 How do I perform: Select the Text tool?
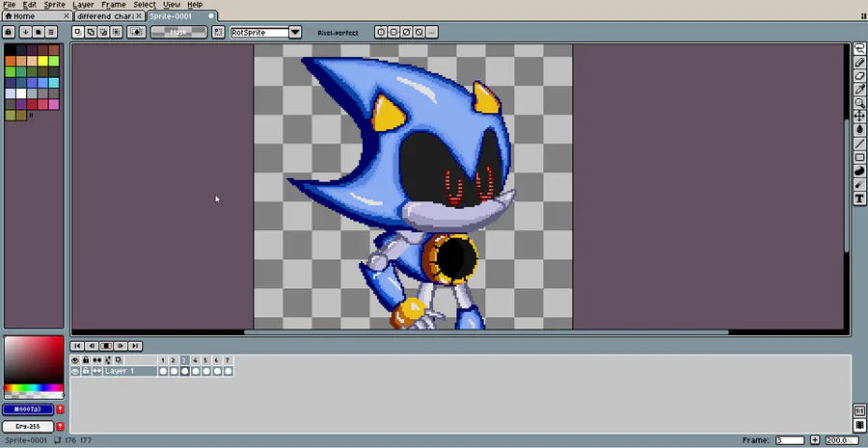click(859, 198)
